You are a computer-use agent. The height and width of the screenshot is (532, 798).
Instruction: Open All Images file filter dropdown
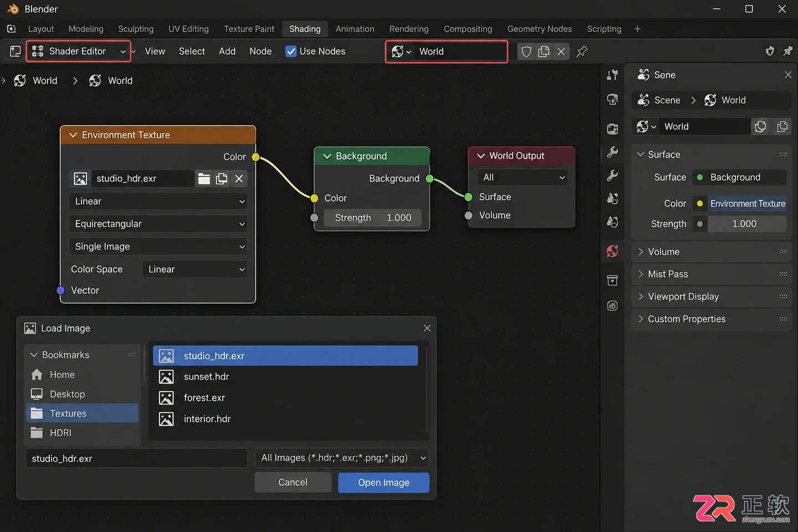(x=342, y=458)
